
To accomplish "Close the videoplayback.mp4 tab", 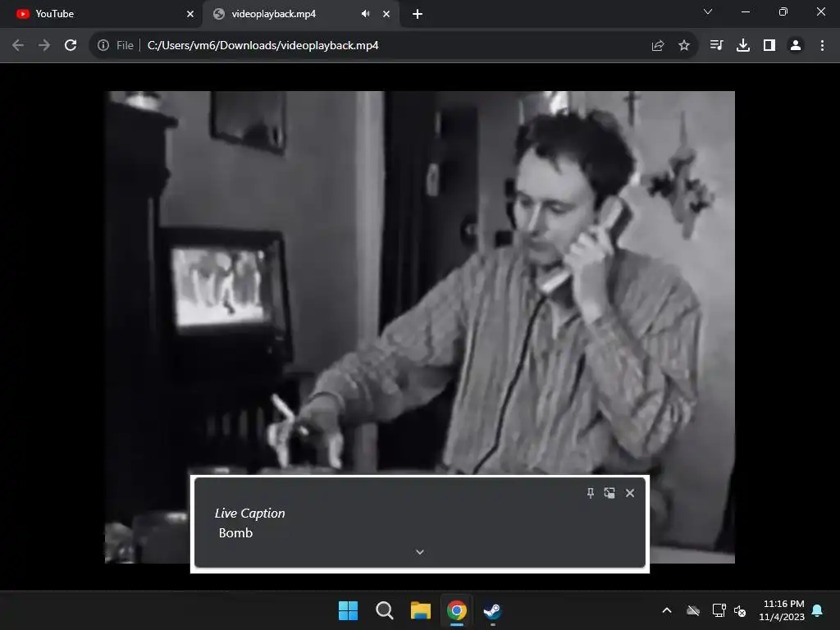I will tap(386, 14).
